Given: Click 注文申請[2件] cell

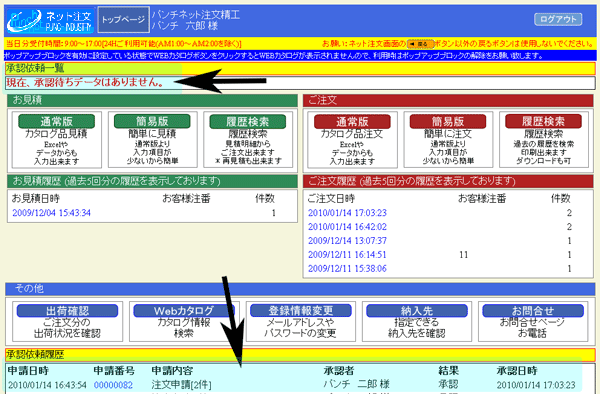Looking at the screenshot, I should tap(181, 384).
